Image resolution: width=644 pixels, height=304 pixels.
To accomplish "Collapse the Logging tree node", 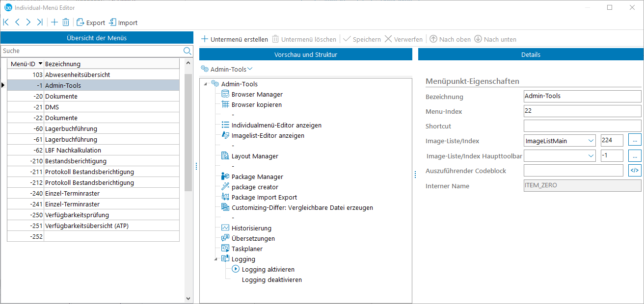I will (216, 259).
